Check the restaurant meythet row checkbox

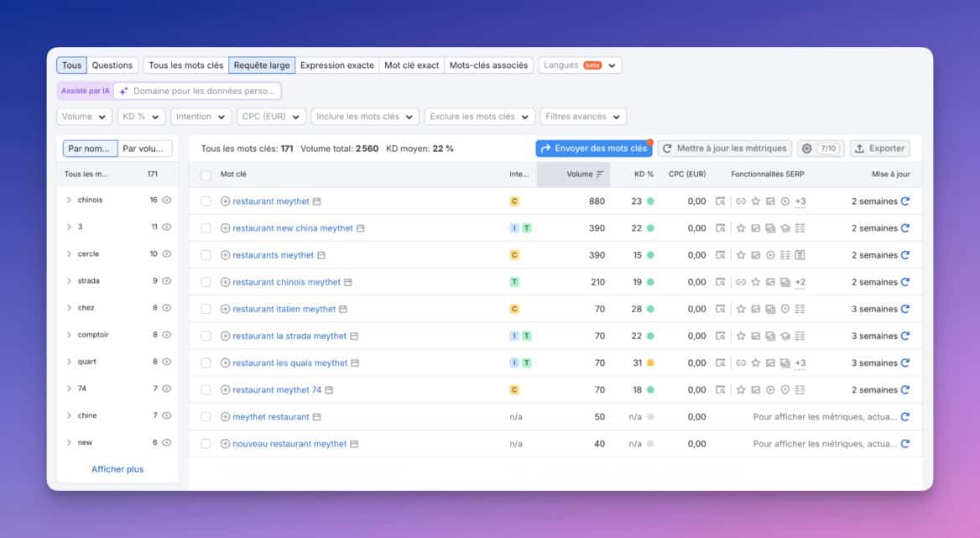[x=206, y=201]
